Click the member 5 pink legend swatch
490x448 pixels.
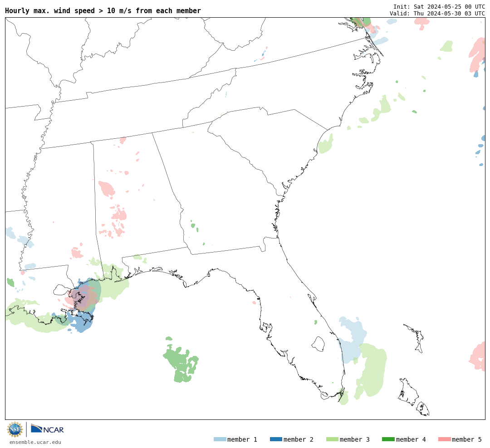(x=444, y=439)
